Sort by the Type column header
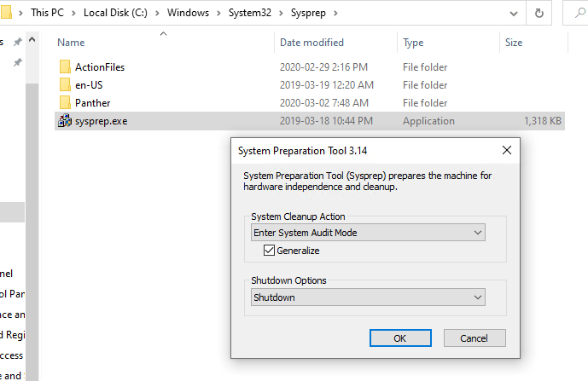The image size is (588, 381). pos(414,43)
